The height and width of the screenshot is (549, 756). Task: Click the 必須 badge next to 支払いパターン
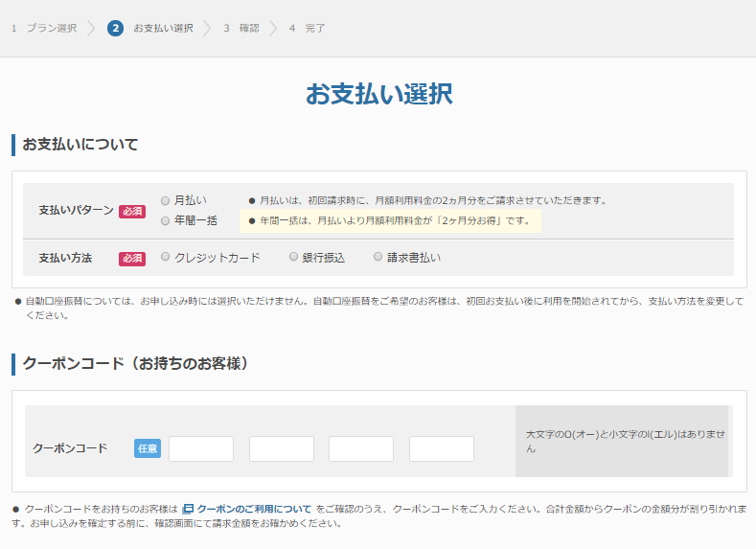pos(132,212)
